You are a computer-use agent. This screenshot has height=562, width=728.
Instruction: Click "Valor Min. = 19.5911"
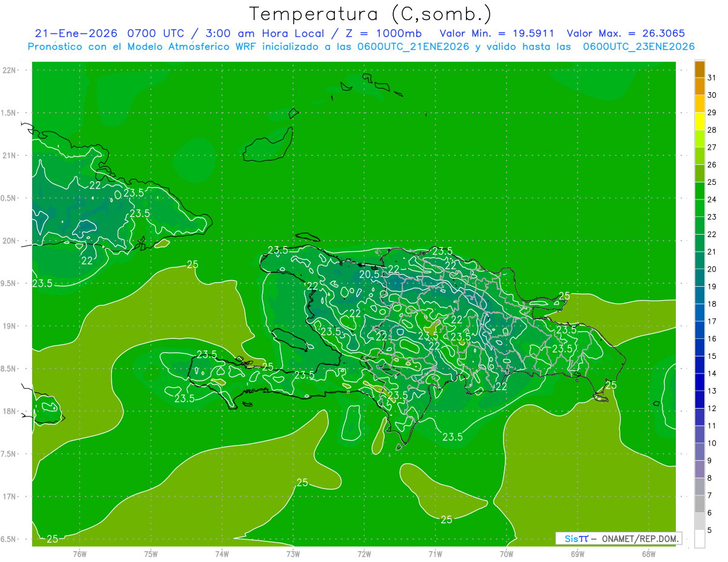(497, 33)
